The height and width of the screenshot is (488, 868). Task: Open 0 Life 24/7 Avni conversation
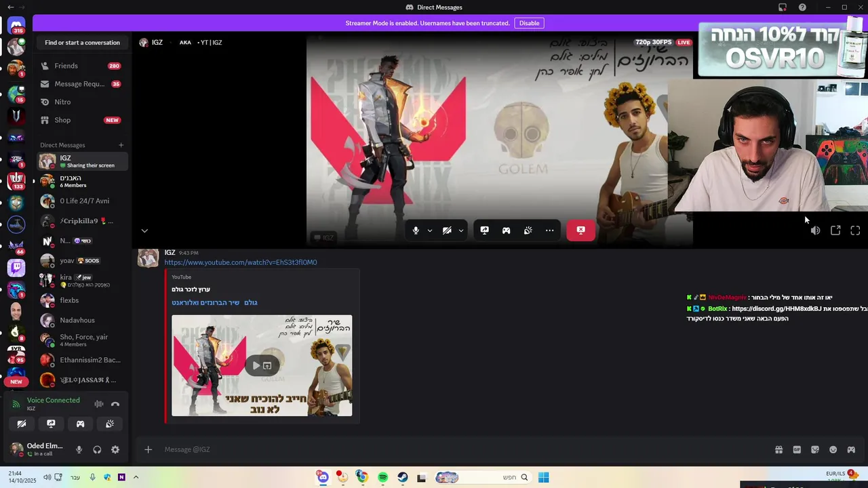coord(82,201)
